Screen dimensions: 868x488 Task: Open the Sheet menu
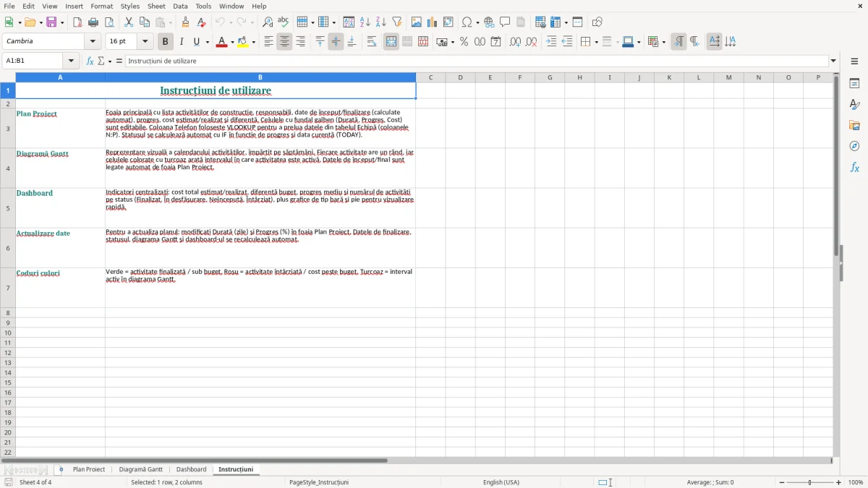pyautogui.click(x=156, y=6)
